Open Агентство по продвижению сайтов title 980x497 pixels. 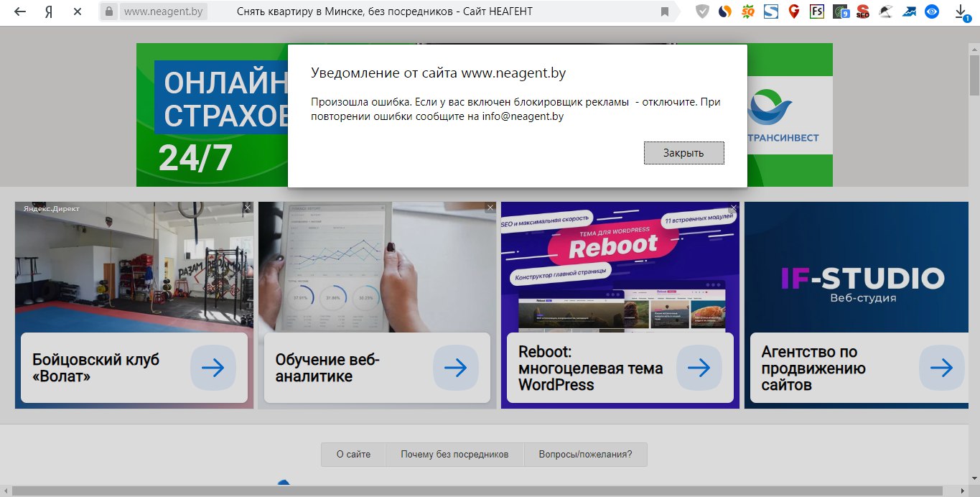click(813, 368)
